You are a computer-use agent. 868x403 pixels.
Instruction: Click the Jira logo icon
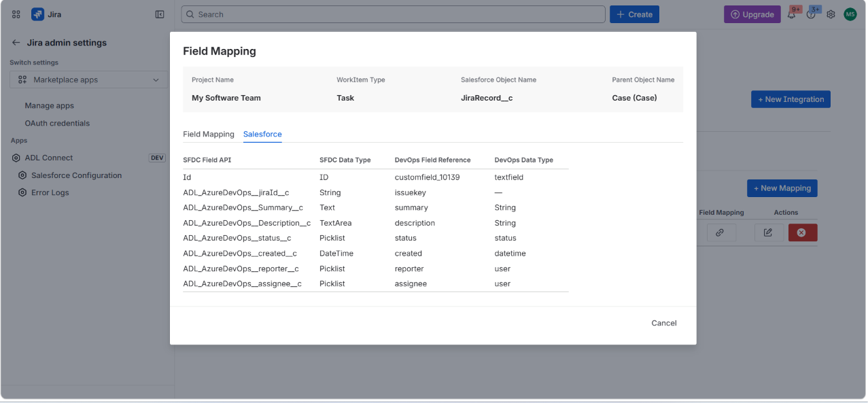pyautogui.click(x=37, y=14)
